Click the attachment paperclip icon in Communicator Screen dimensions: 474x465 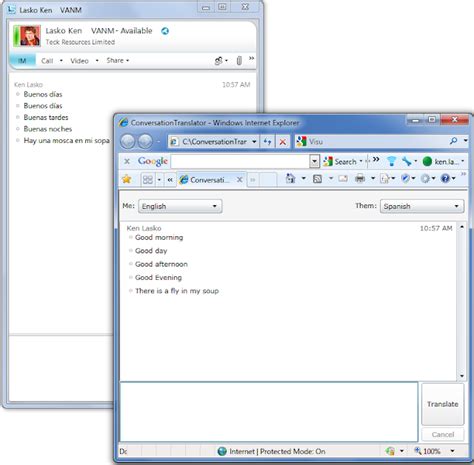[239, 60]
